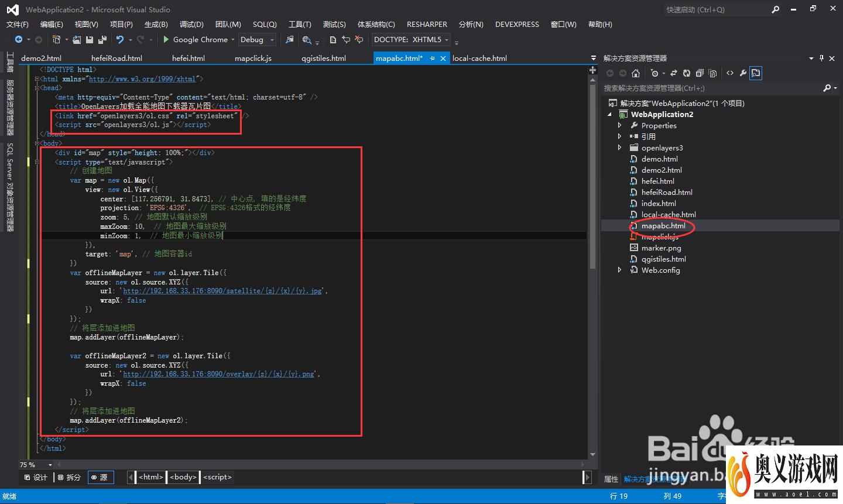This screenshot has height=504, width=843.
Task: Click the Uncomment selection toolbar icon
Action: (359, 39)
